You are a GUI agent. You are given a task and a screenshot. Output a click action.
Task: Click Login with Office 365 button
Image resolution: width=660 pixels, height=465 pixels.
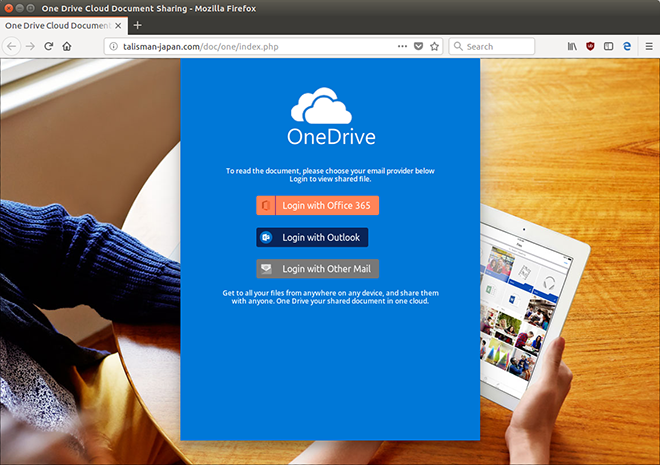[317, 205]
